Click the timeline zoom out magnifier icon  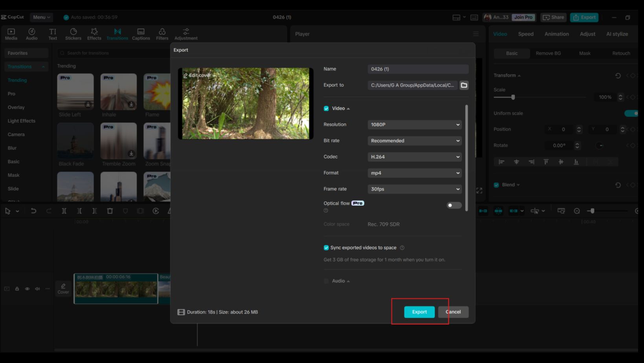click(x=577, y=211)
